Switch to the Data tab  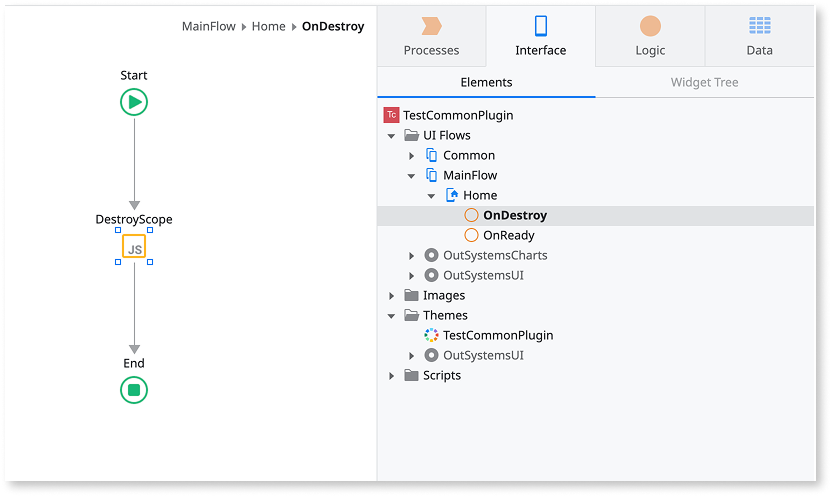759,36
